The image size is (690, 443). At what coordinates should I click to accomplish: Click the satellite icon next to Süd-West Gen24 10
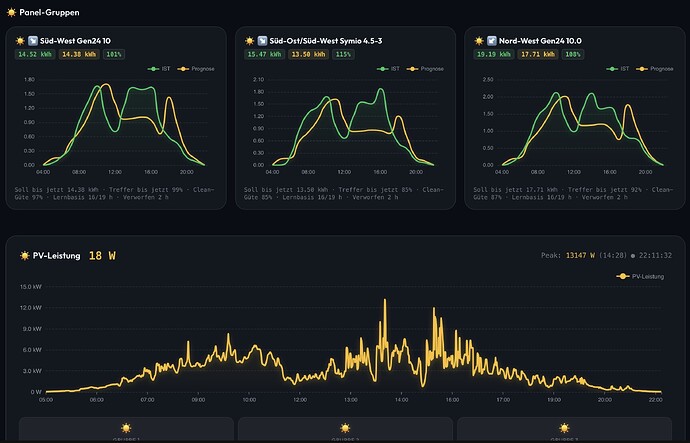pyautogui.click(x=33, y=41)
